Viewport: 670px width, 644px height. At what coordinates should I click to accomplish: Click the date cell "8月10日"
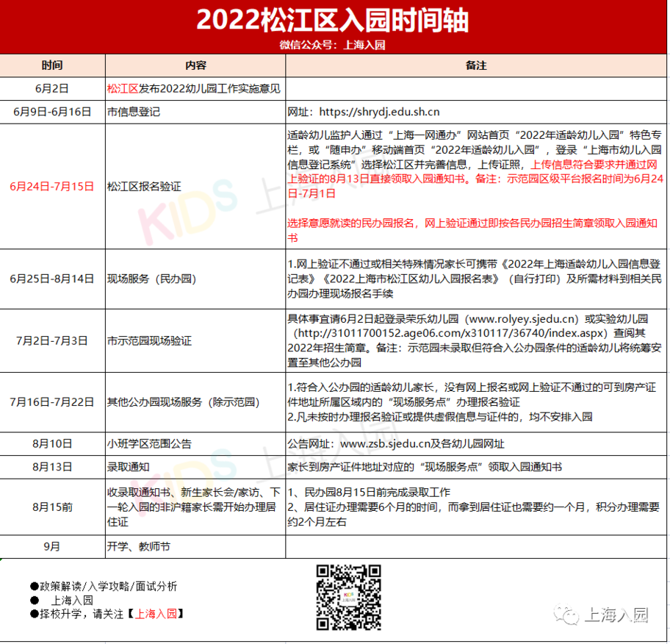[52, 443]
